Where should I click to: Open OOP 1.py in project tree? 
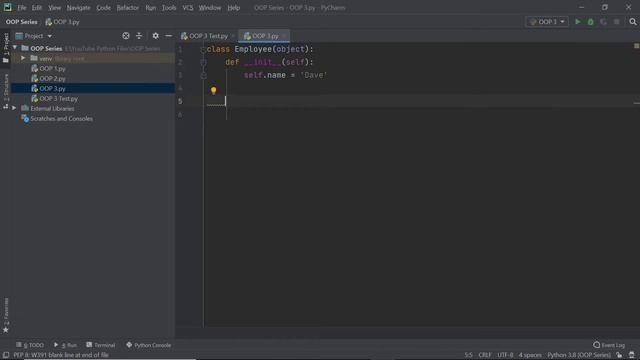(52, 69)
